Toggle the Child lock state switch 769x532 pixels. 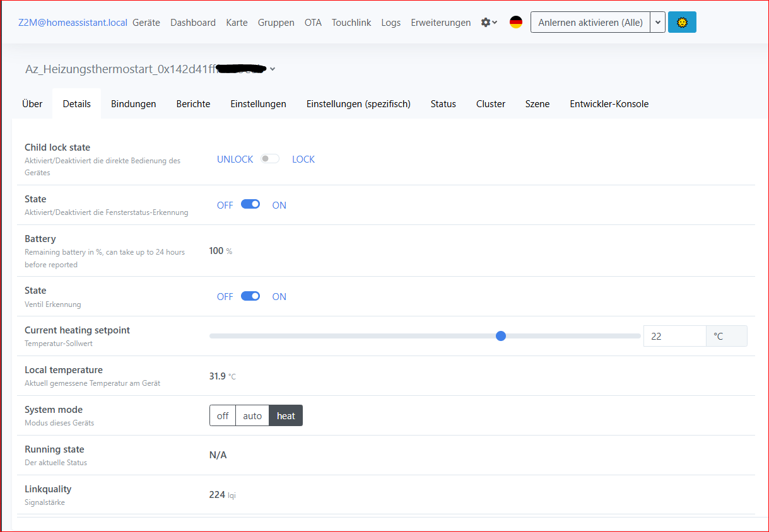(270, 159)
